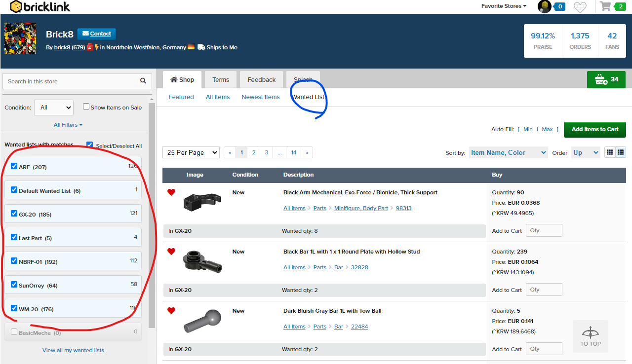Uncheck the Default Wanted List
This screenshot has height=364, width=632.
point(14,190)
